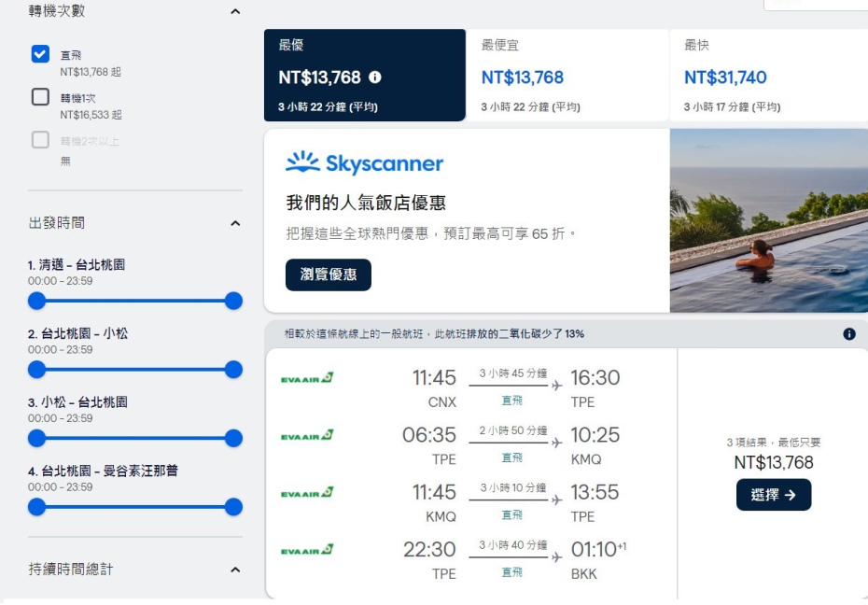Click the EVA Air logo on the KMQ departure flight
The height and width of the screenshot is (605, 868).
pos(307,493)
